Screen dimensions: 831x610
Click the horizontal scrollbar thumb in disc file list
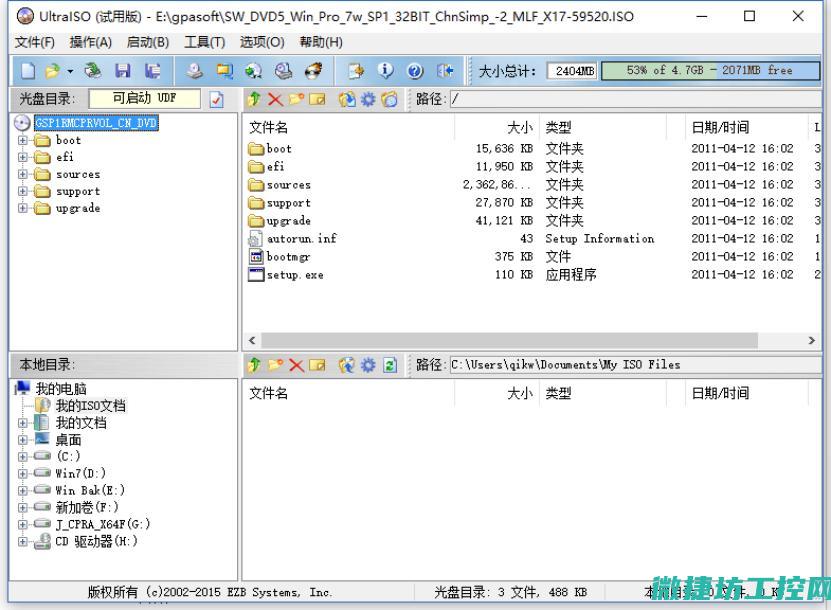[509, 340]
